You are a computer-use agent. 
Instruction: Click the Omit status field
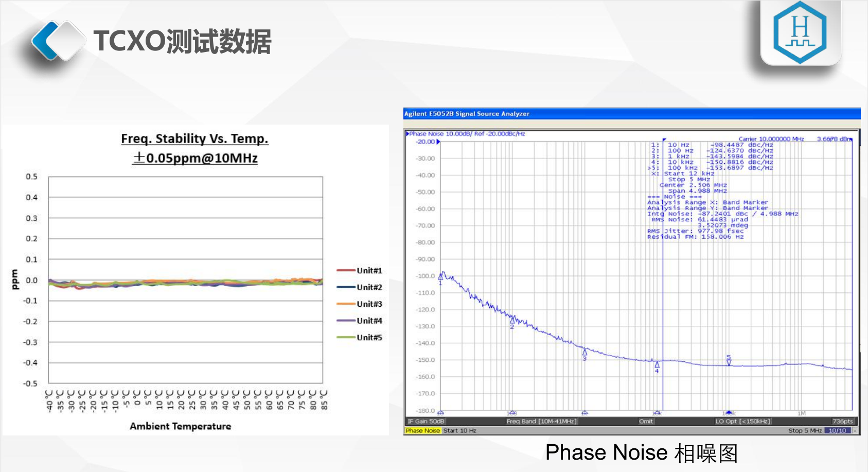646,422
